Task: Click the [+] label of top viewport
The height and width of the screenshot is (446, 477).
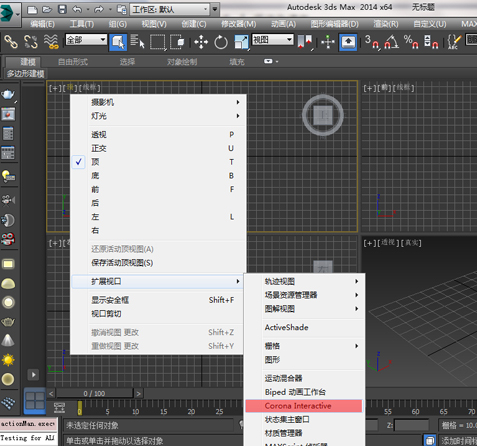Action: pos(55,88)
